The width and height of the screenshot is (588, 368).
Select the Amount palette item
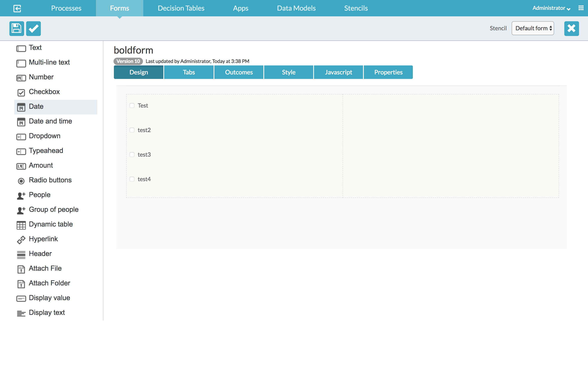point(56,166)
